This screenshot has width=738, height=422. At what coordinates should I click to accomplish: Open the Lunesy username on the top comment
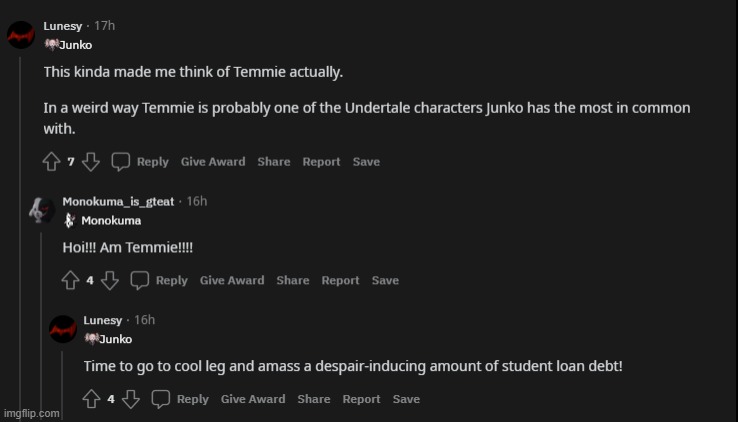(x=63, y=25)
